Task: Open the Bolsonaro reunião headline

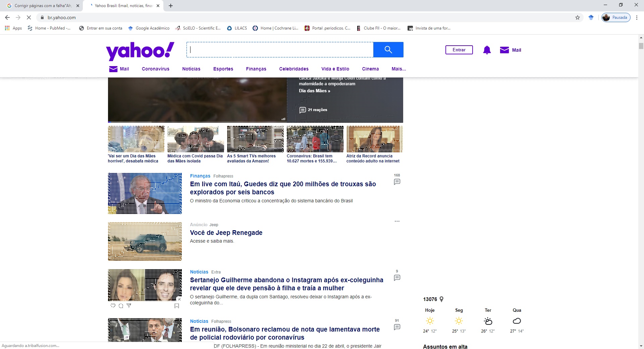Action: tap(285, 333)
